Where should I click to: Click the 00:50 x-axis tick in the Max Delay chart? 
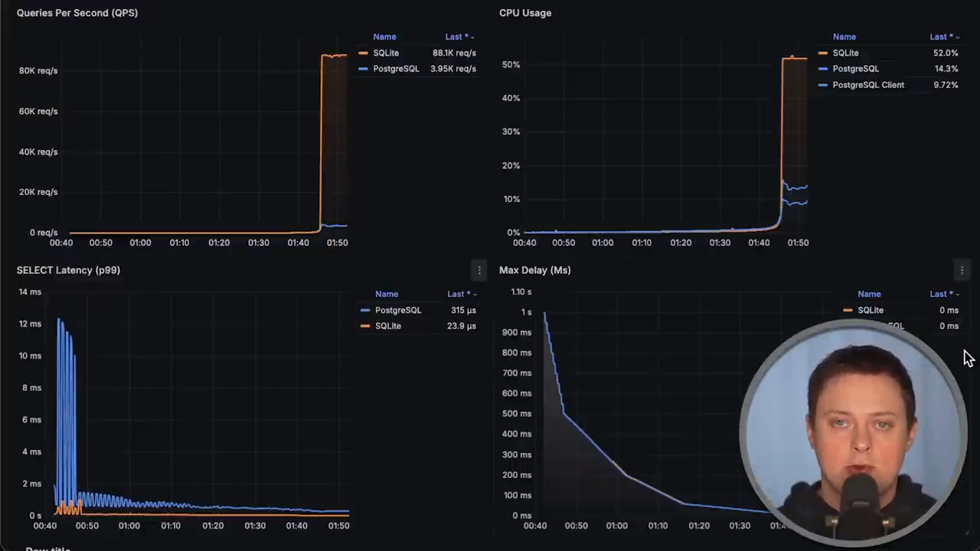click(x=576, y=526)
